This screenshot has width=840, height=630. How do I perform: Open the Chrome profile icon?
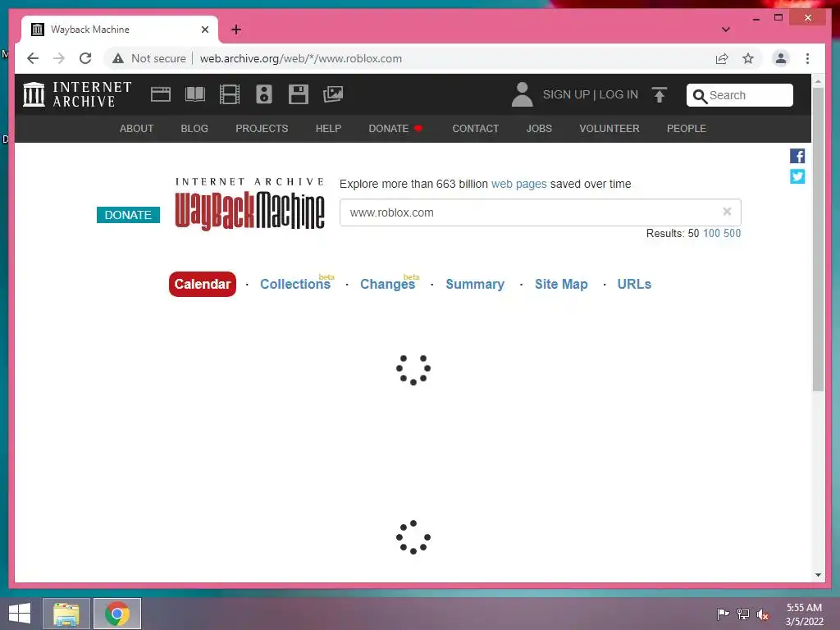click(781, 58)
